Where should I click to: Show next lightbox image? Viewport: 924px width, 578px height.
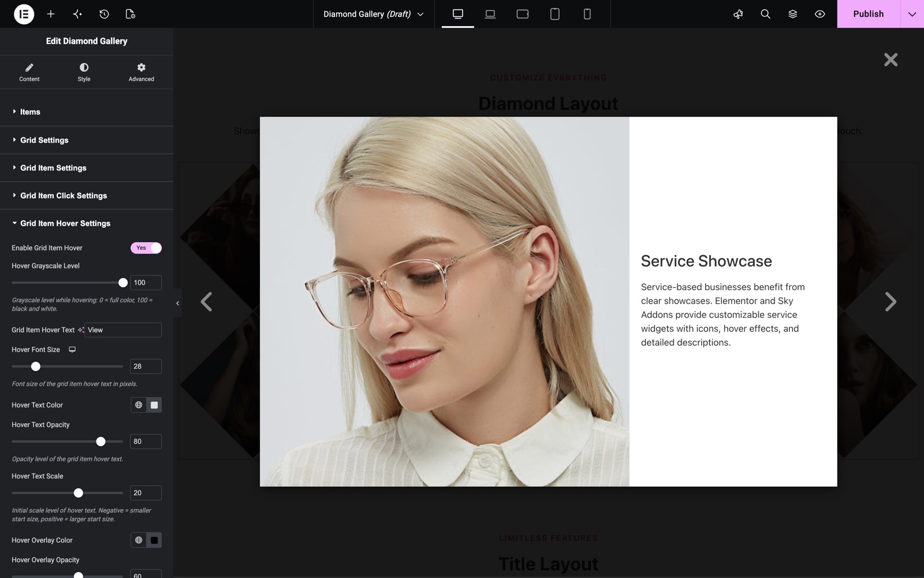pos(891,302)
